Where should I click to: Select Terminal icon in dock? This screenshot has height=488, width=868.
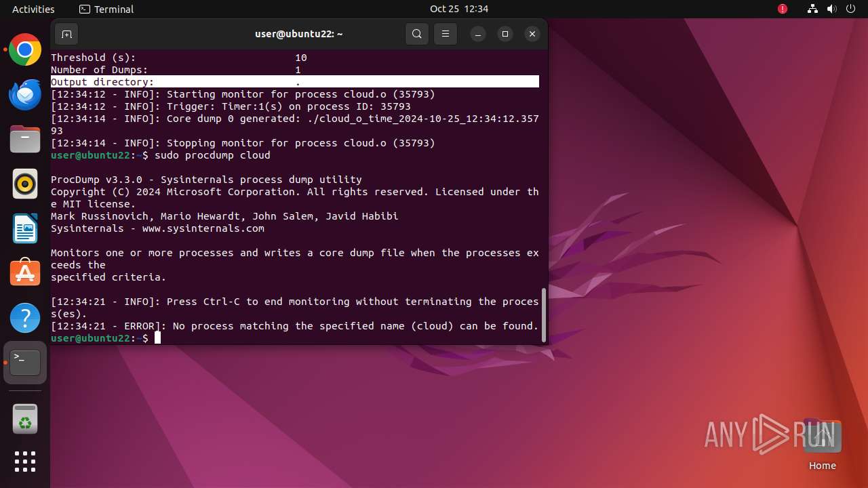point(25,363)
